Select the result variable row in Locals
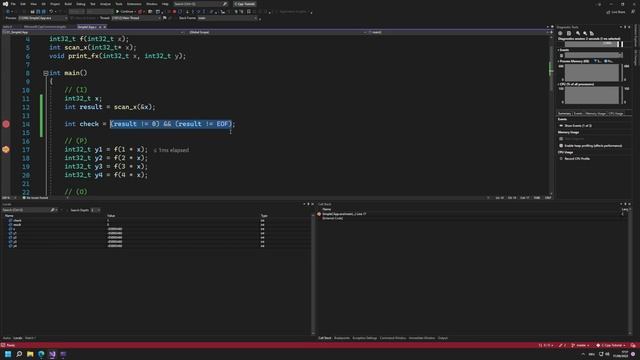This screenshot has height=360, width=640. point(157,225)
